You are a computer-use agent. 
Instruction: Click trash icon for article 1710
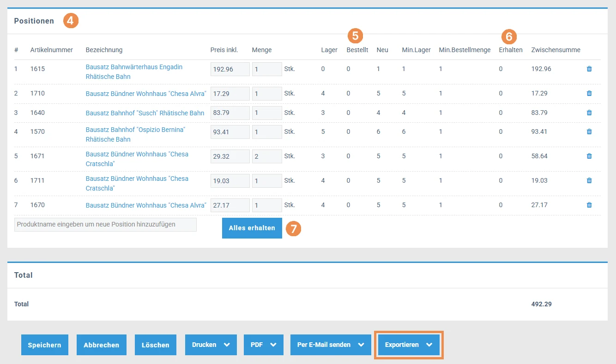(x=589, y=93)
